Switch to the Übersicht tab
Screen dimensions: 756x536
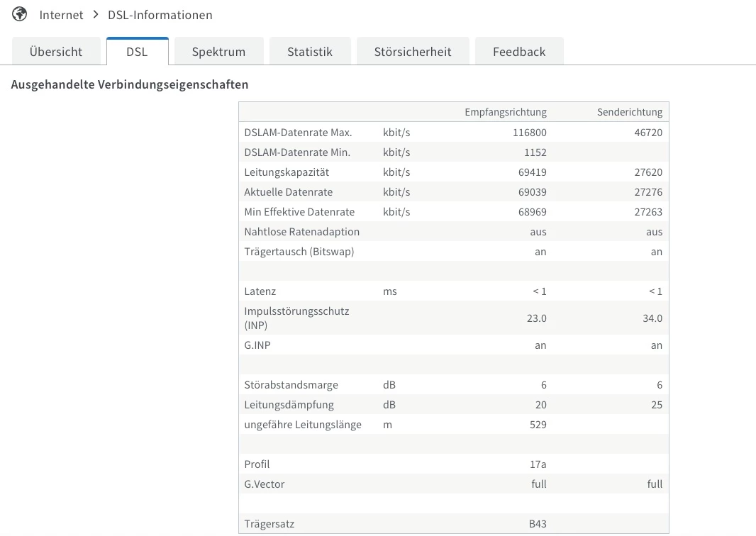point(56,52)
